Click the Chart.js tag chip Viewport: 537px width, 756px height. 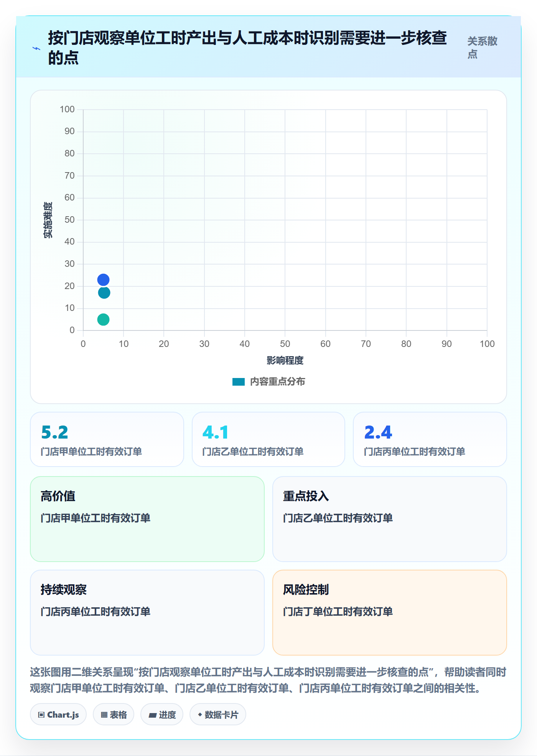coord(58,715)
